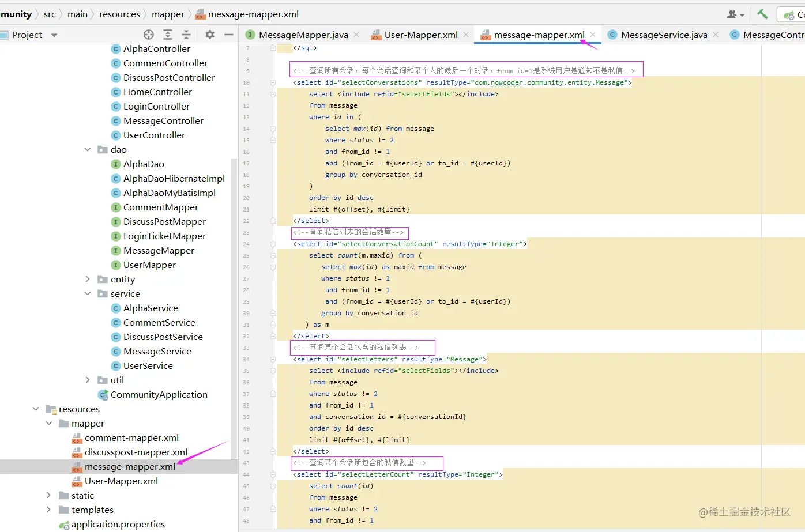805x532 pixels.
Task: Select CommentMapper interface icon
Action: click(x=116, y=207)
